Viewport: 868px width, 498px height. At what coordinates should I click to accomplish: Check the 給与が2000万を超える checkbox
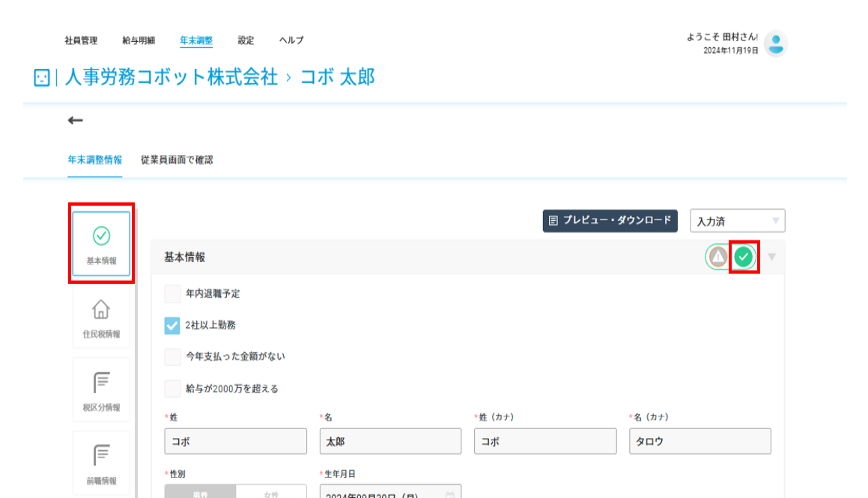pos(172,389)
